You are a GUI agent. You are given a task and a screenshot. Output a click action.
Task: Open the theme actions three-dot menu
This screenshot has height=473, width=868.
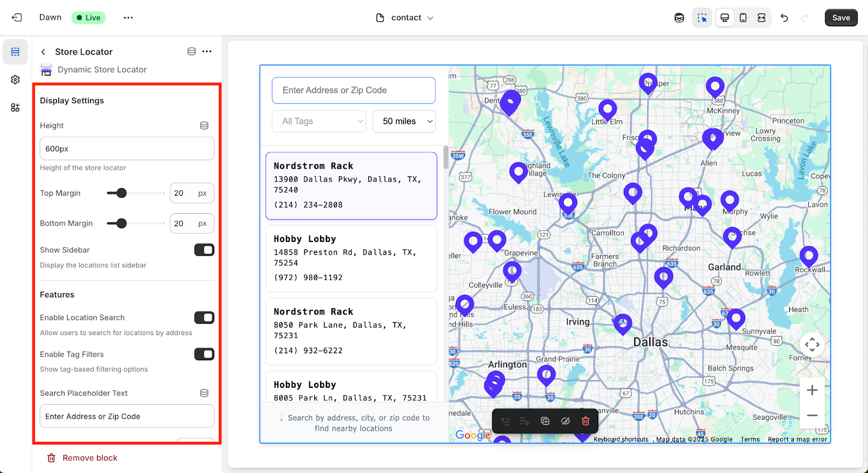click(128, 17)
